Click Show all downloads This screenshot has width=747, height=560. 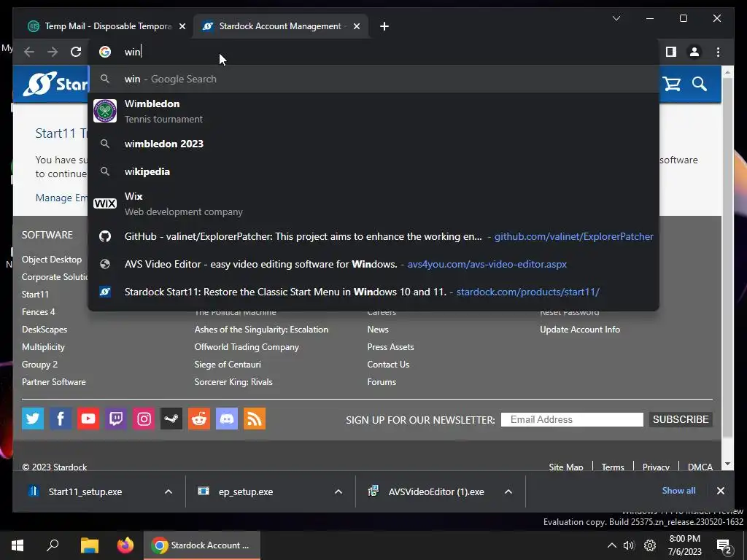tap(678, 491)
